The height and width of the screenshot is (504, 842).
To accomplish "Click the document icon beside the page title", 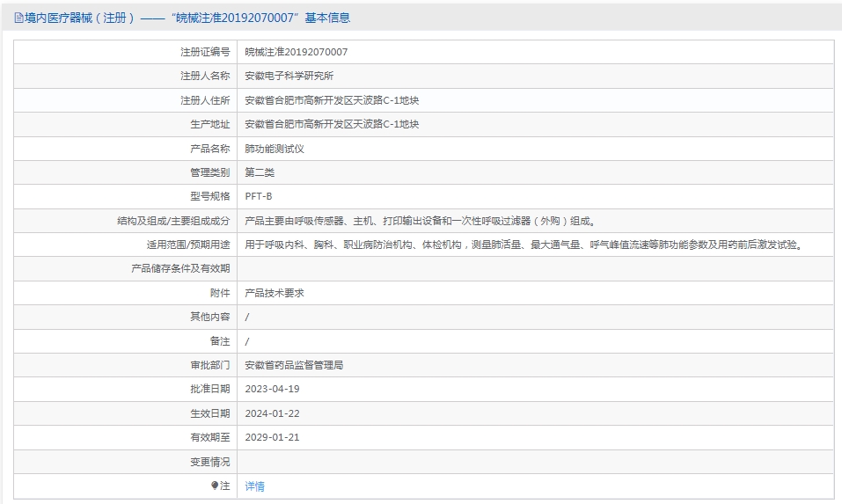I will (18, 18).
